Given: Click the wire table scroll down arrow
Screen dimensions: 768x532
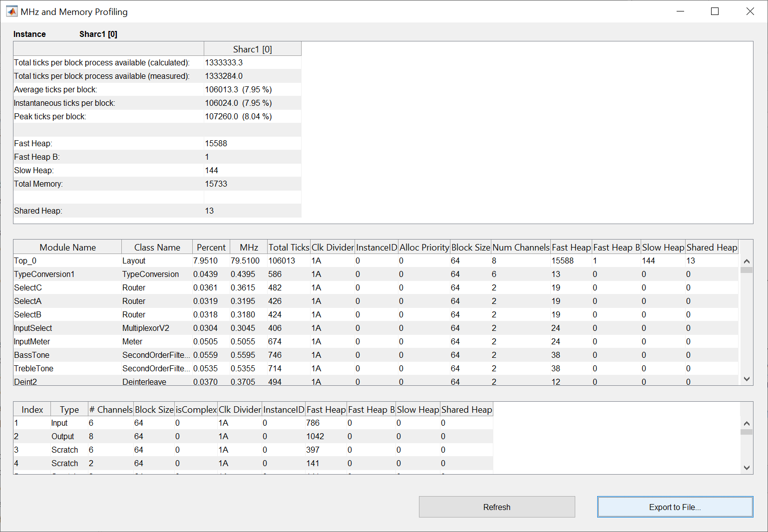Looking at the screenshot, I should [747, 468].
